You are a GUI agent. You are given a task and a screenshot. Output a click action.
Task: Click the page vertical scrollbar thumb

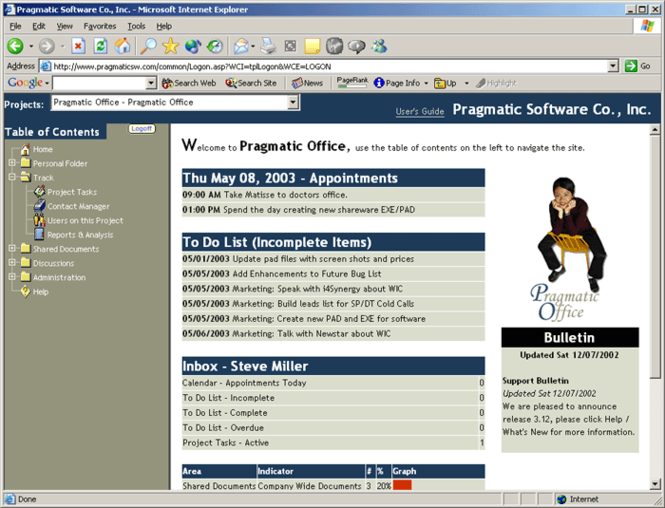click(x=655, y=257)
